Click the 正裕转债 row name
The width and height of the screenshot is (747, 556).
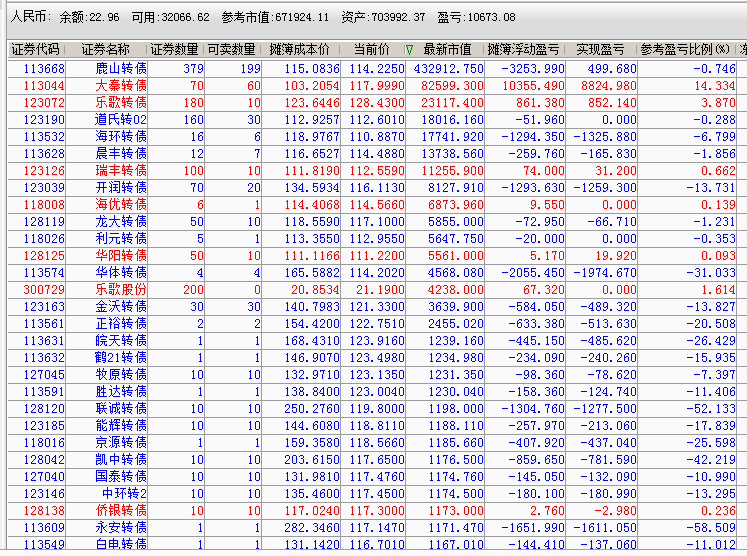coord(121,324)
